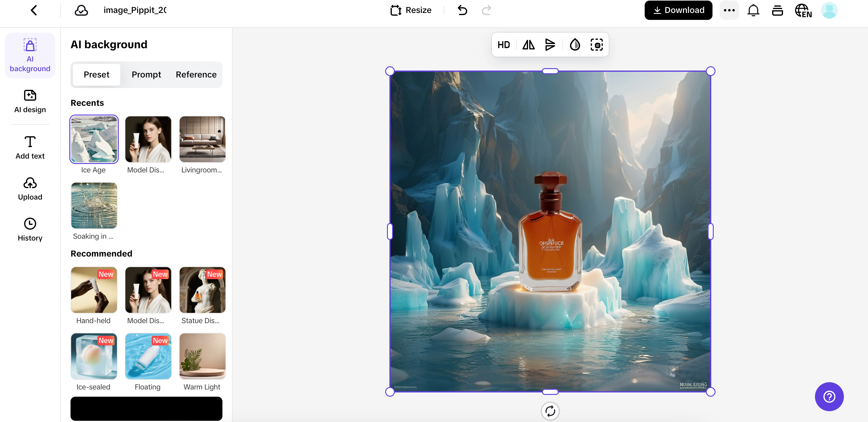Select the Add text tool
The image size is (868, 422).
[x=30, y=147]
